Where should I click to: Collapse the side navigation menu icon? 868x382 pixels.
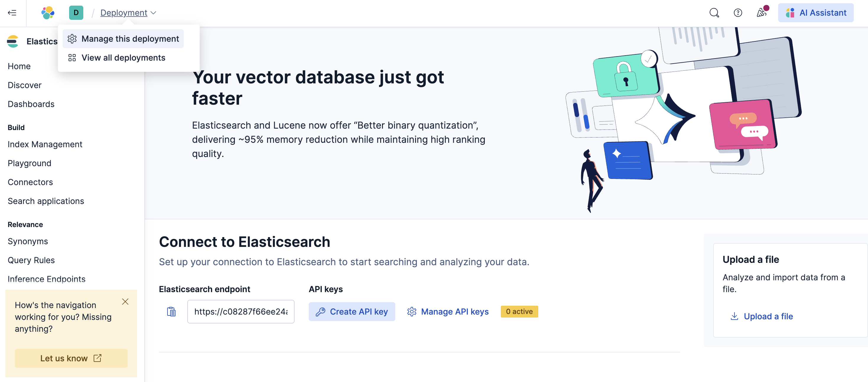tap(12, 13)
